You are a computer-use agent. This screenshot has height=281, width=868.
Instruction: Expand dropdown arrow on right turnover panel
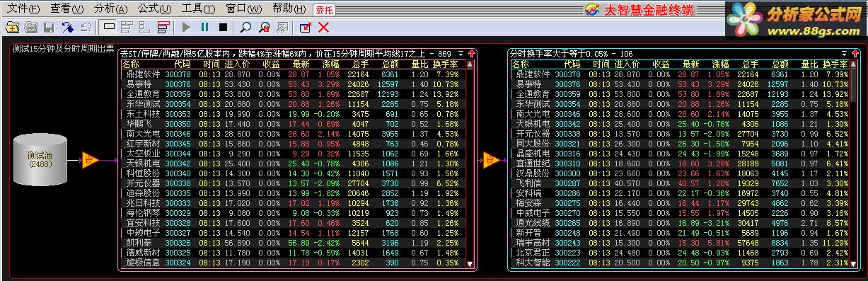845,54
